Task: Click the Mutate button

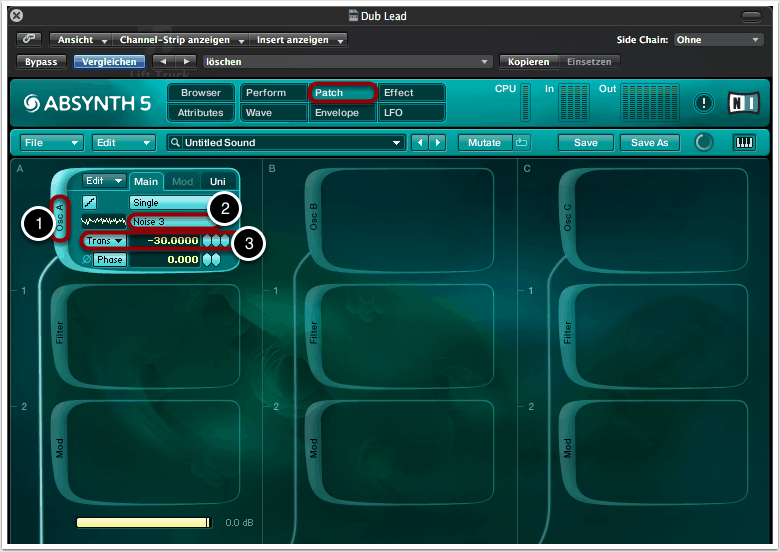Action: point(485,143)
